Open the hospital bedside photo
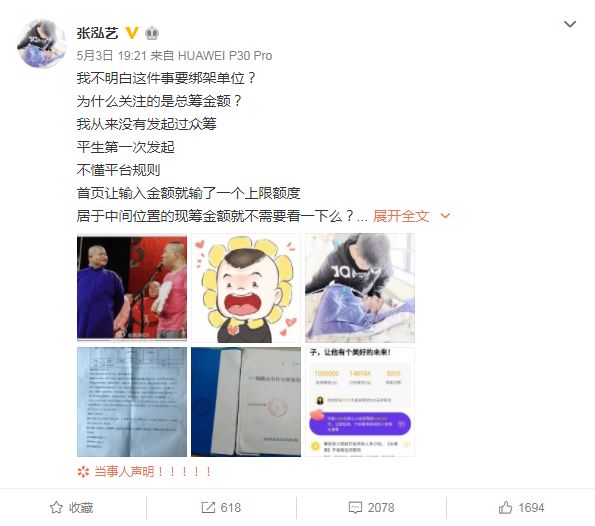The image size is (595, 526). 360,288
